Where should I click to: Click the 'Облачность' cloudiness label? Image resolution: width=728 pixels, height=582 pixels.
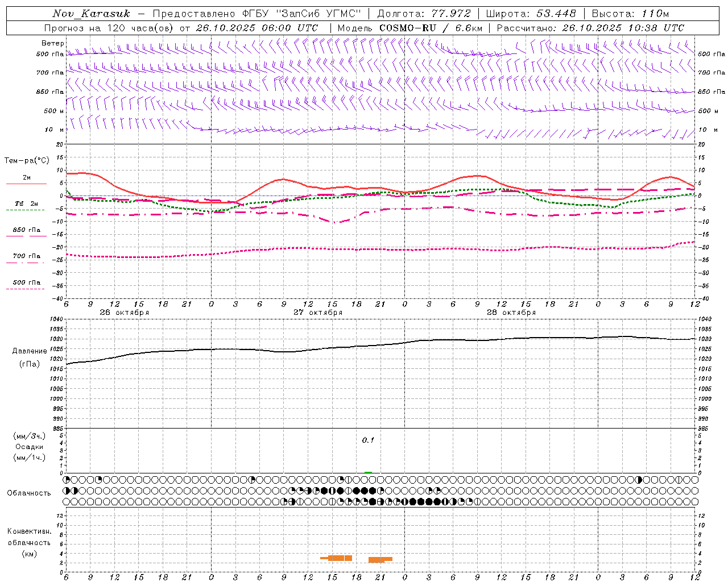click(x=28, y=493)
